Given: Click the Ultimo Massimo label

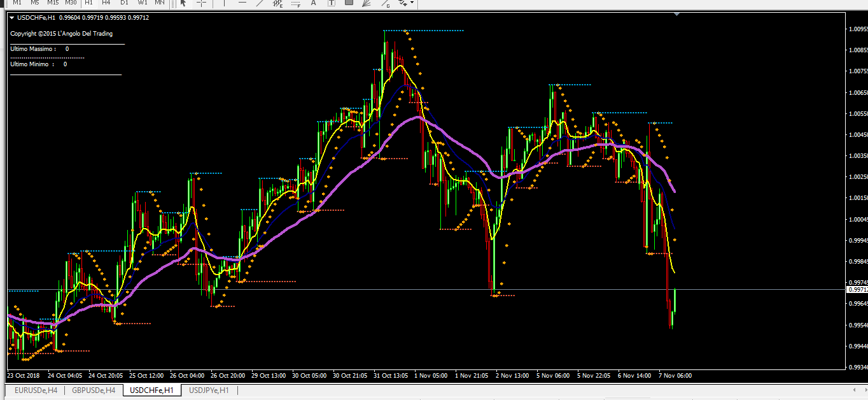Looking at the screenshot, I should click(33, 49).
